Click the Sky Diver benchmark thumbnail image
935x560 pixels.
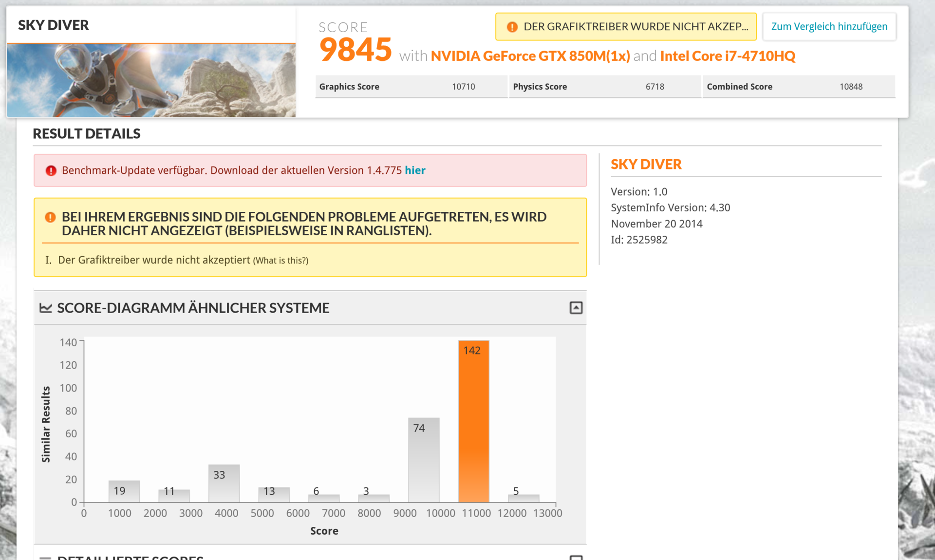coord(151,80)
